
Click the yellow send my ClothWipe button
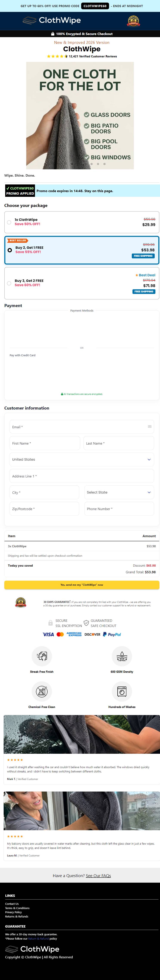tap(82, 585)
